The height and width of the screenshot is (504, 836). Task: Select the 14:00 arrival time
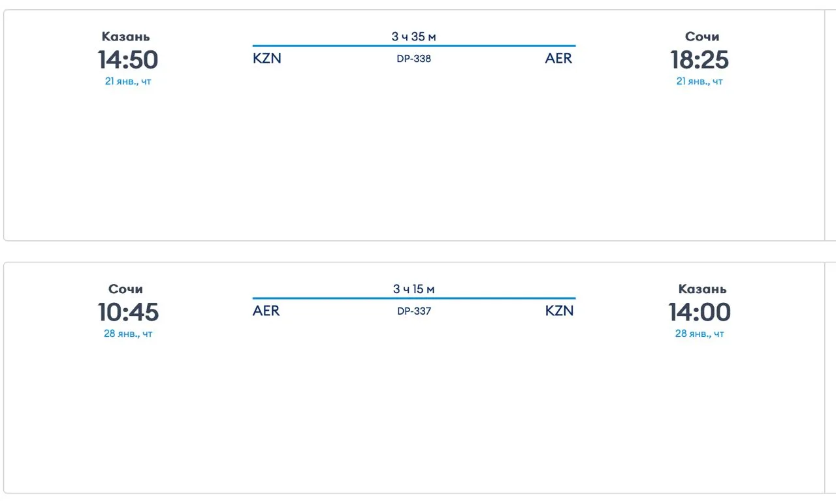click(699, 312)
